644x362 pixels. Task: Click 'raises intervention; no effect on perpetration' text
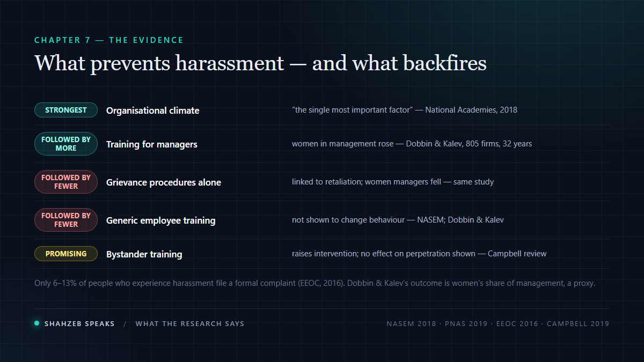[x=419, y=254]
